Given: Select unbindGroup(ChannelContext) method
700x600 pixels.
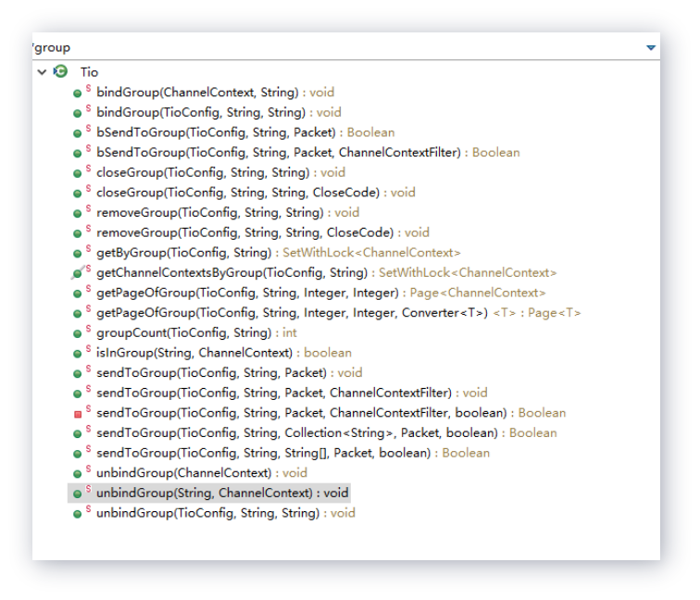Looking at the screenshot, I should 202,473.
